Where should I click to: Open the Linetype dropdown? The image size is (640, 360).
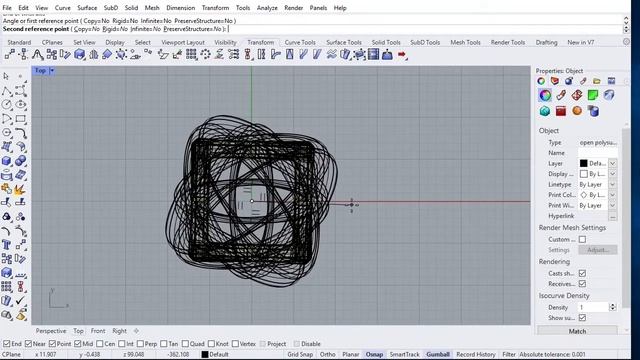[613, 184]
